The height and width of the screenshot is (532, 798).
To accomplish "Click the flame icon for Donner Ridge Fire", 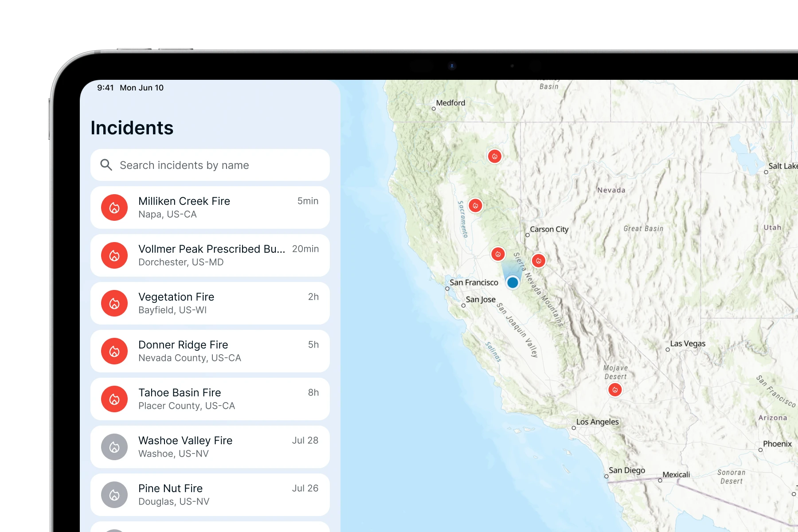I will pos(114,351).
